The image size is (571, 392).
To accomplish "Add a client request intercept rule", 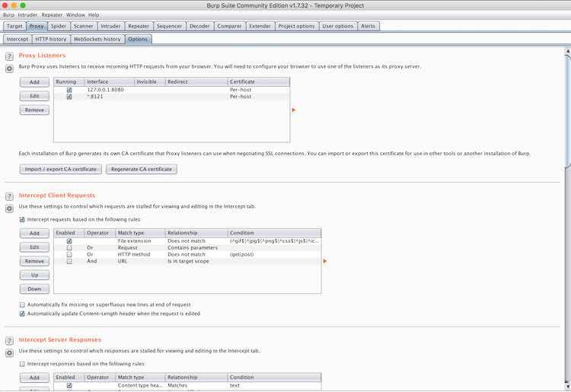I will (34, 234).
